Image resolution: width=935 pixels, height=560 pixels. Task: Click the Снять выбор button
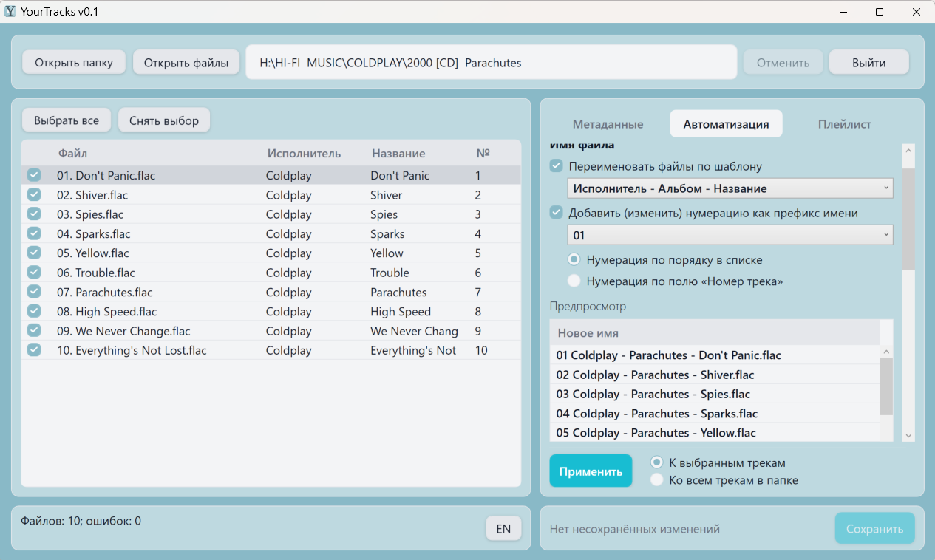164,120
